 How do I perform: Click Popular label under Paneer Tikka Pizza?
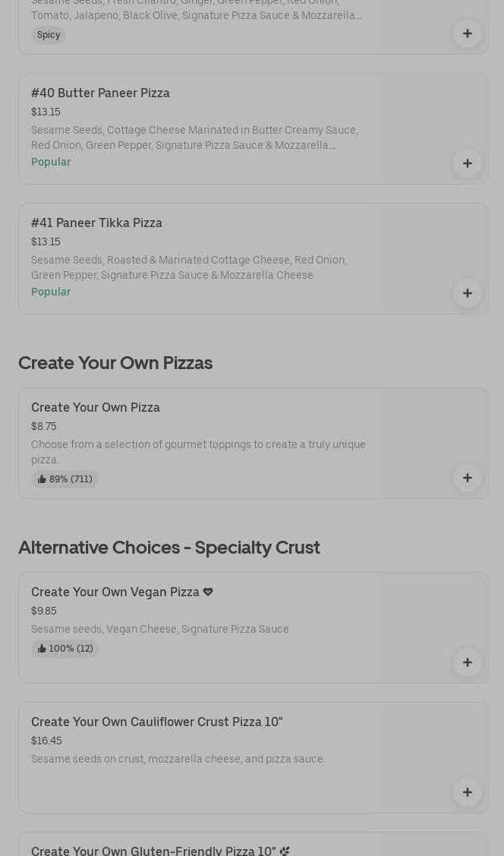click(x=51, y=292)
